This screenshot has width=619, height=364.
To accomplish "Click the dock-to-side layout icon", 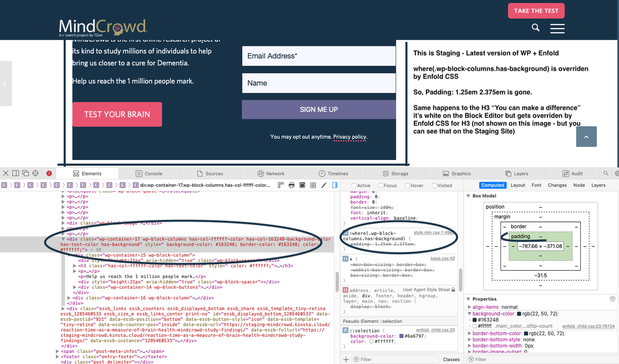I will [15, 173].
